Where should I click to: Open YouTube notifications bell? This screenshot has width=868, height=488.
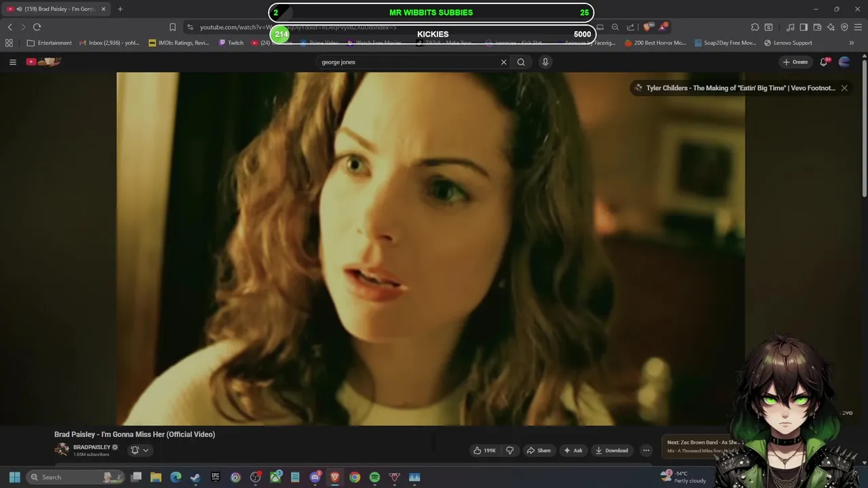point(824,62)
